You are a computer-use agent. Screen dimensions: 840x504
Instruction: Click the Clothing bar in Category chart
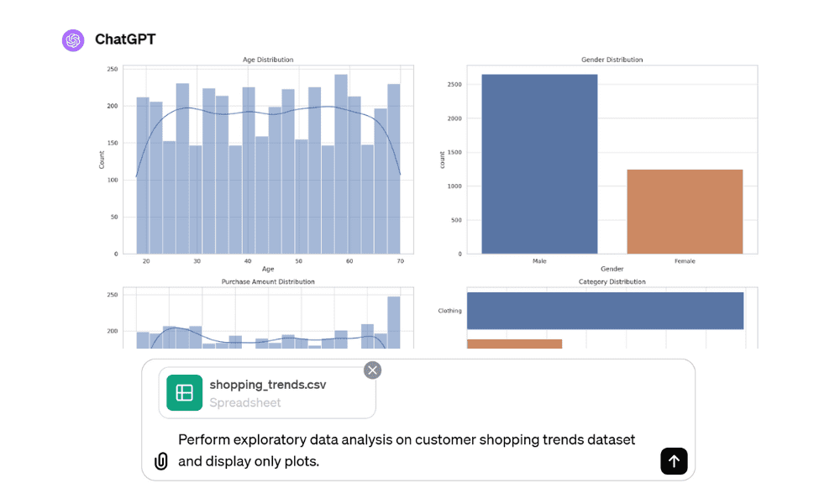[605, 311]
